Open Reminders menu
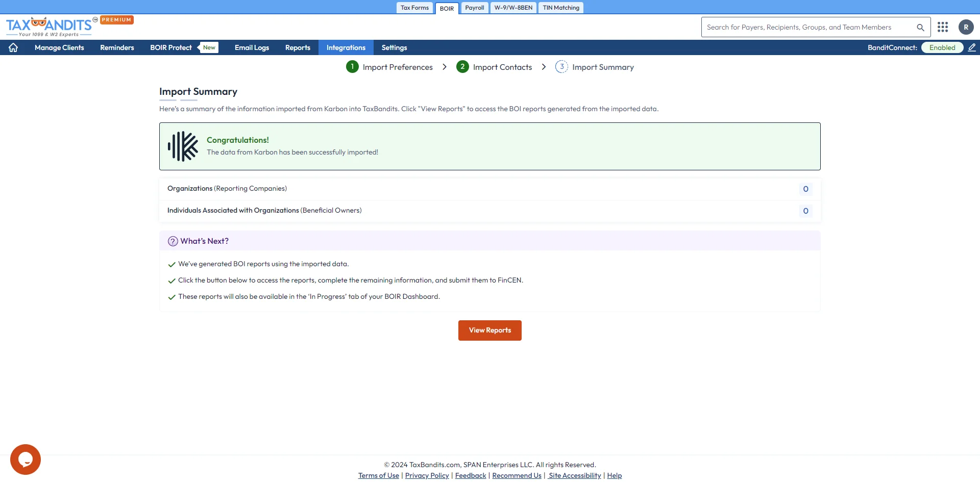This screenshot has height=485, width=980. point(117,47)
